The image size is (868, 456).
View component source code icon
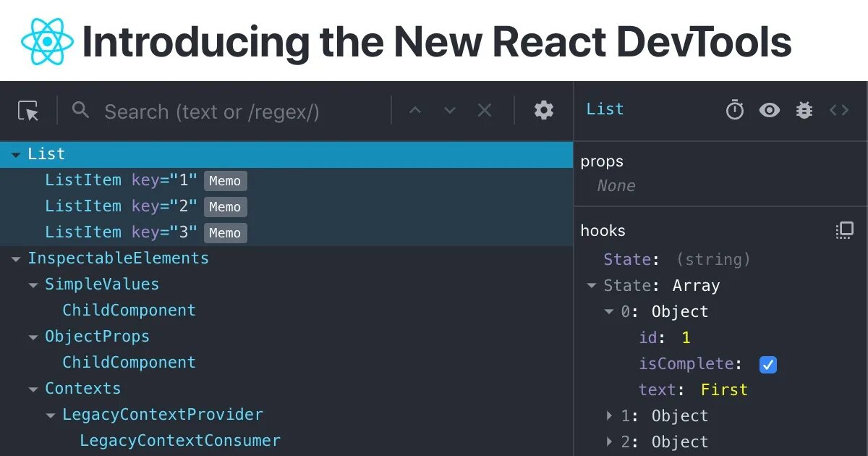(x=839, y=110)
